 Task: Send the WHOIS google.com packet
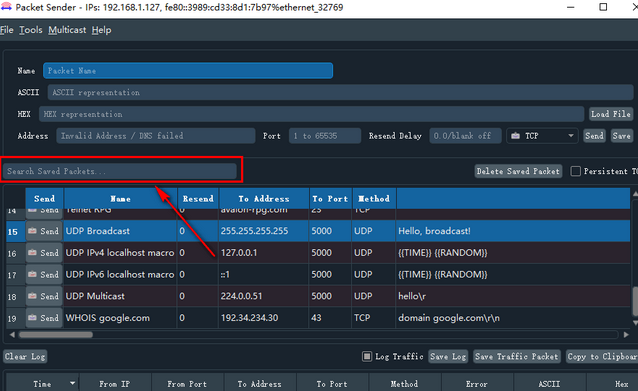[44, 318]
